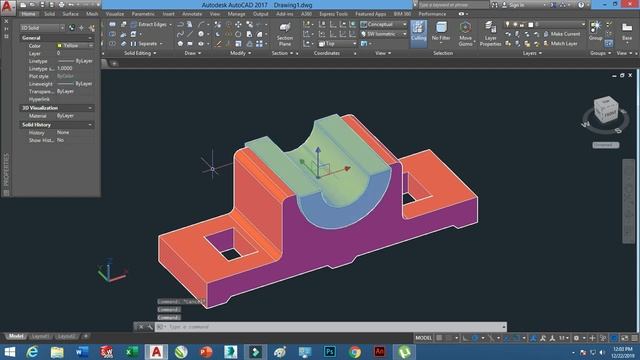Click the Group tool icon
The width and height of the screenshot is (640, 360).
coord(596,30)
